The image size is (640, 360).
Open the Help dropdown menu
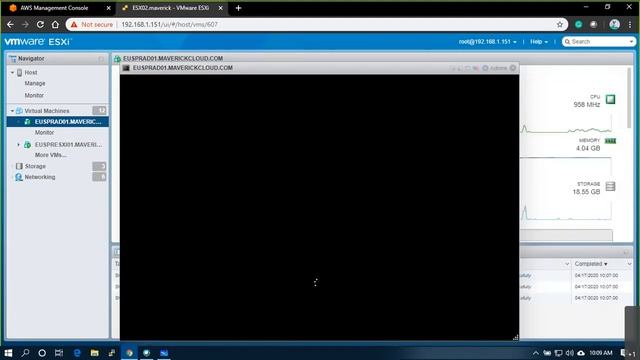539,42
